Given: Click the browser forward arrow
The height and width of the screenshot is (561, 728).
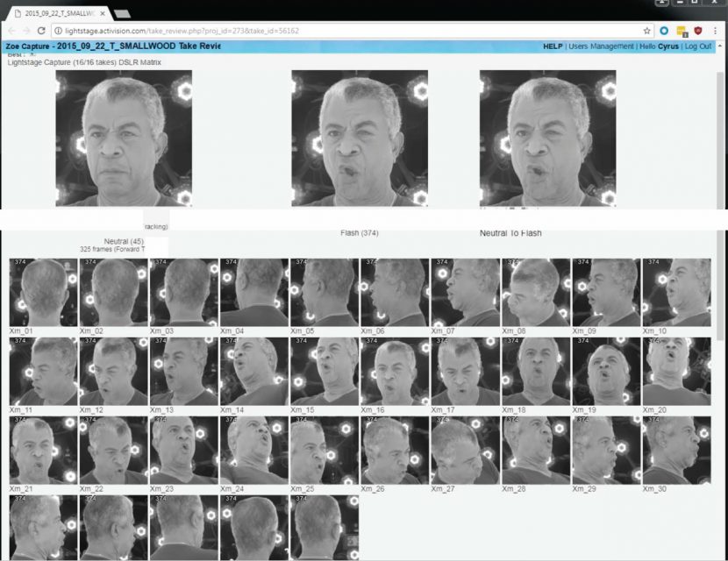Looking at the screenshot, I should [25, 31].
